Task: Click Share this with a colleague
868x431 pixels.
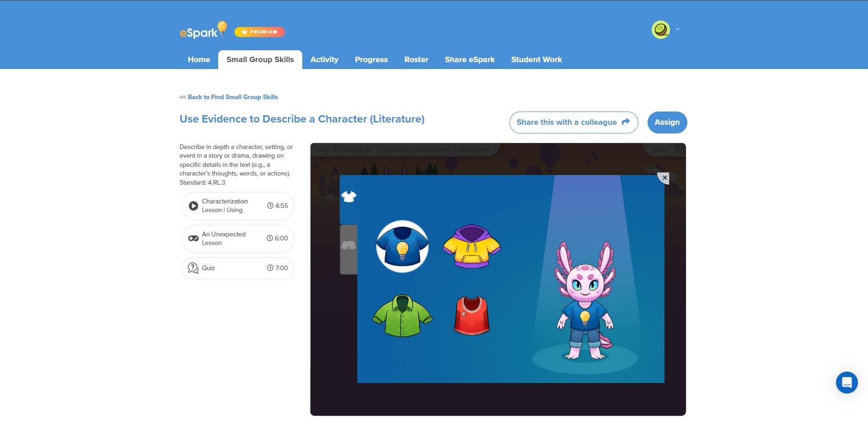Action: coord(573,122)
